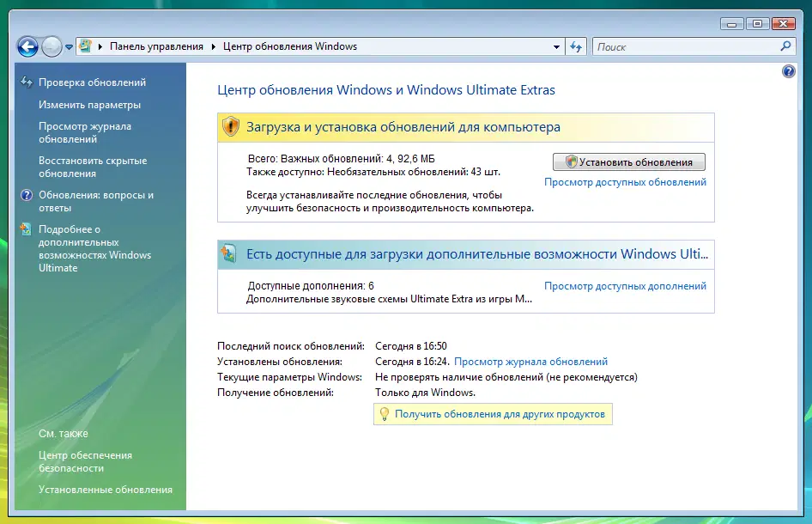Click the См. также sidebar label

click(64, 433)
